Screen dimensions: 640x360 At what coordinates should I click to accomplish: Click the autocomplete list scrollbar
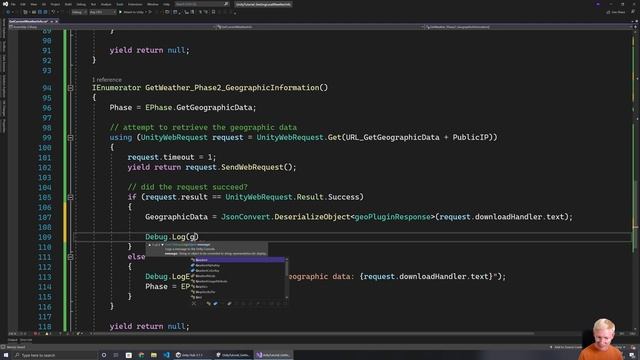[287, 278]
